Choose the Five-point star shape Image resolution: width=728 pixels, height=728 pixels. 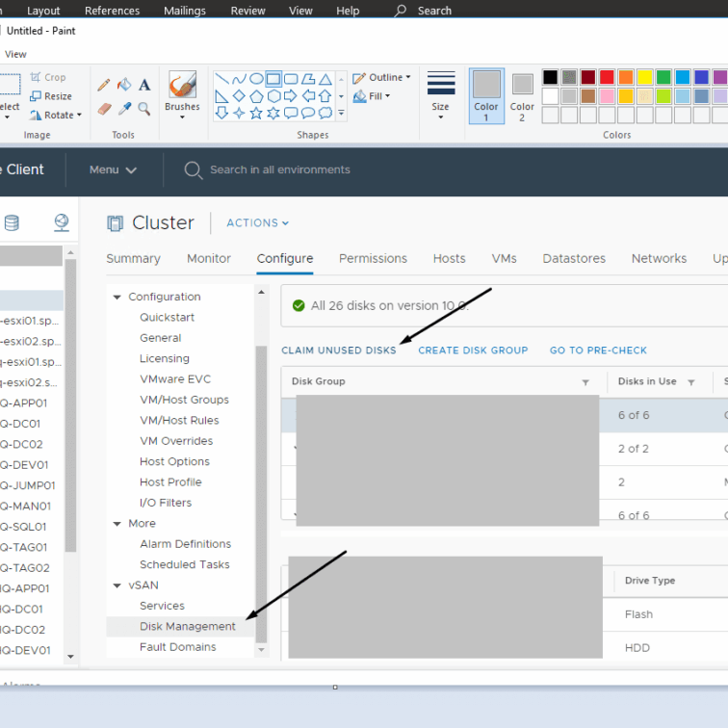[x=256, y=113]
